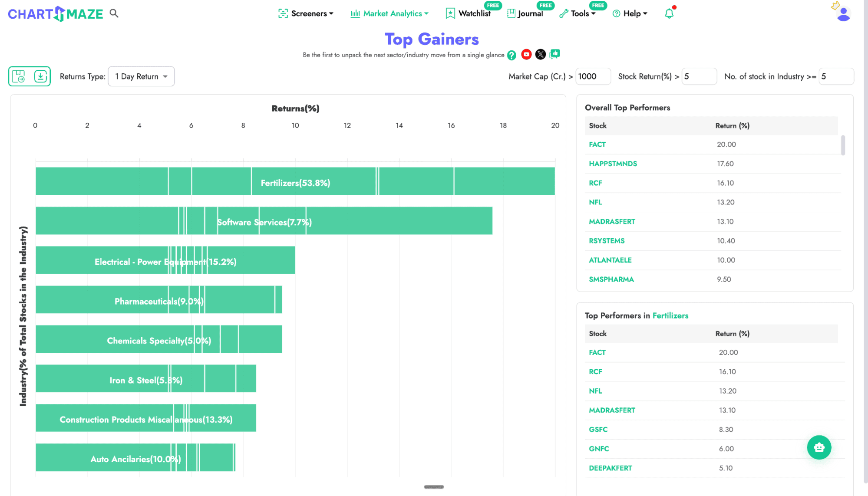Open the HAPPSTMNDS stock link
The height and width of the screenshot is (496, 868).
pos(613,164)
